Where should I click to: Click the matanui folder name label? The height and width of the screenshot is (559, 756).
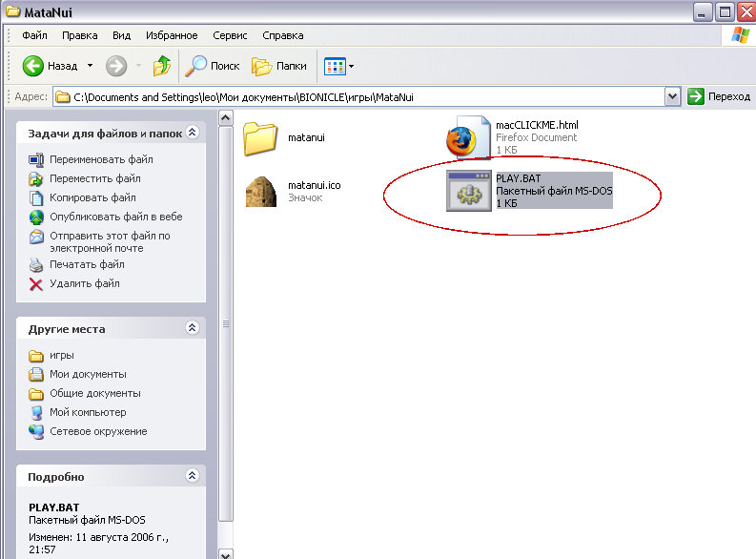point(306,137)
